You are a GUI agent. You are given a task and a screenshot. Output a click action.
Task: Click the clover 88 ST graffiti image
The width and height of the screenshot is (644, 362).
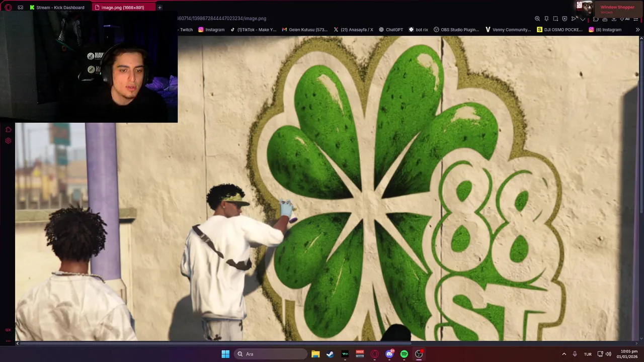[327, 189]
